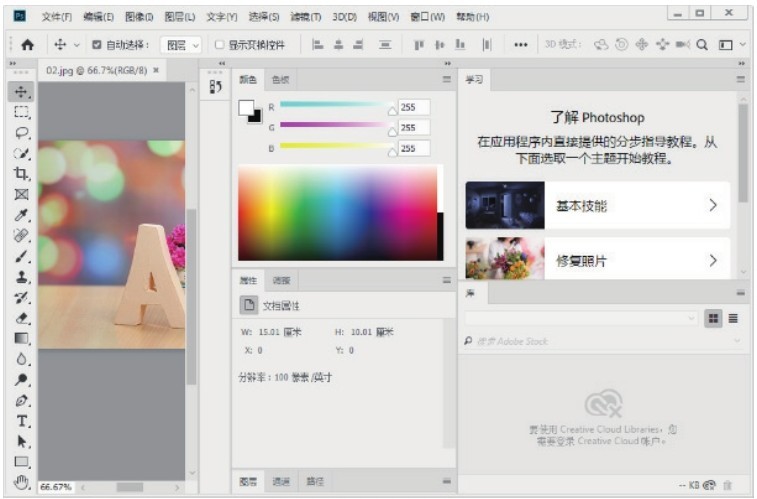This screenshot has height=499, width=757.
Task: Open the Color panel options menu
Action: (x=447, y=79)
